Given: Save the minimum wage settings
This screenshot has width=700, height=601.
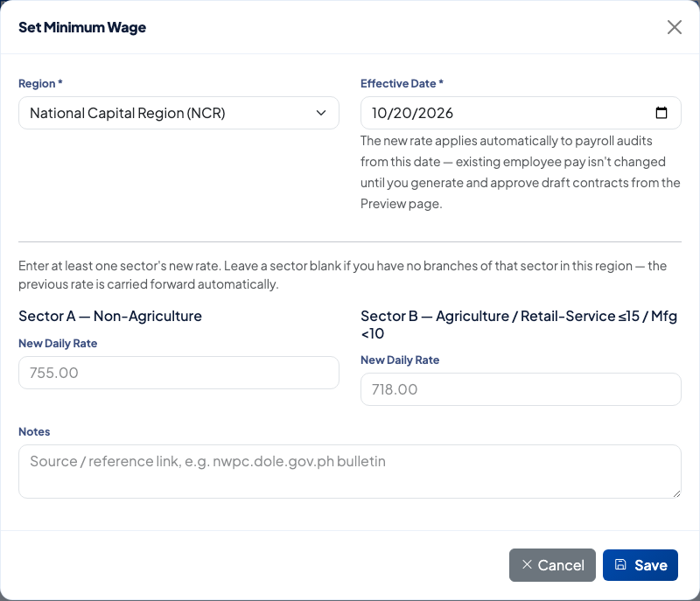Looking at the screenshot, I should [640, 565].
